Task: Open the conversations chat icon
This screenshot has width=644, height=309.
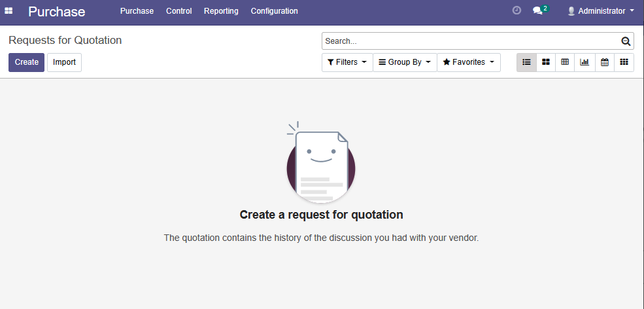Action: tap(537, 10)
